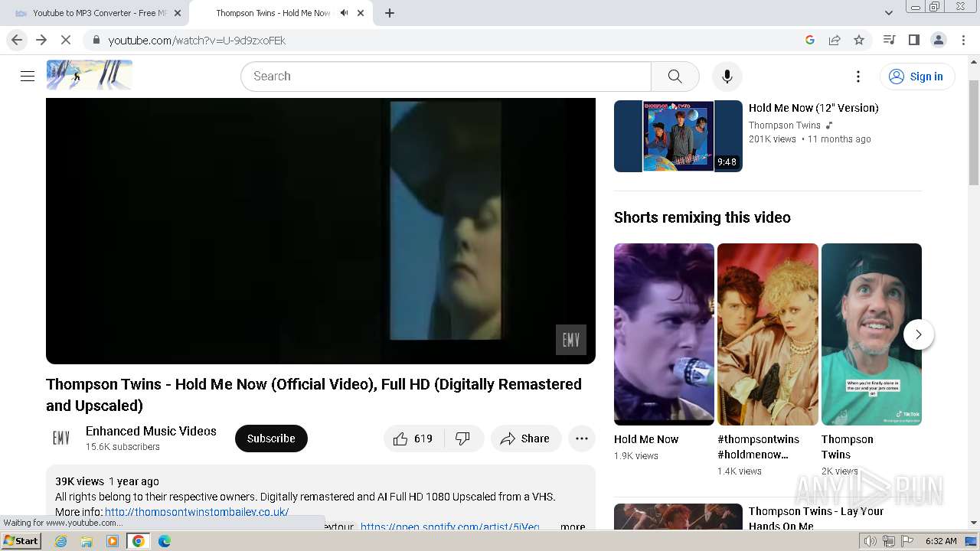Open a new browser tab
Image resolution: width=980 pixels, height=551 pixels.
click(390, 13)
